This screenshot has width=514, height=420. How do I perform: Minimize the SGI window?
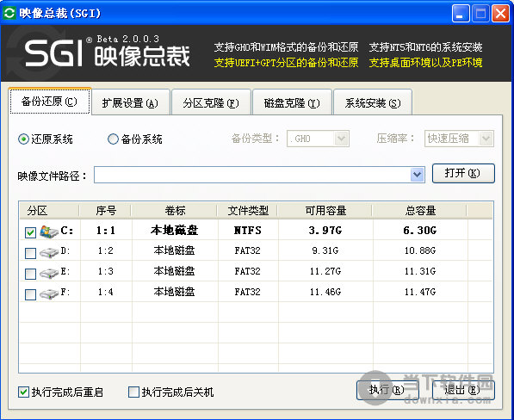(x=461, y=14)
